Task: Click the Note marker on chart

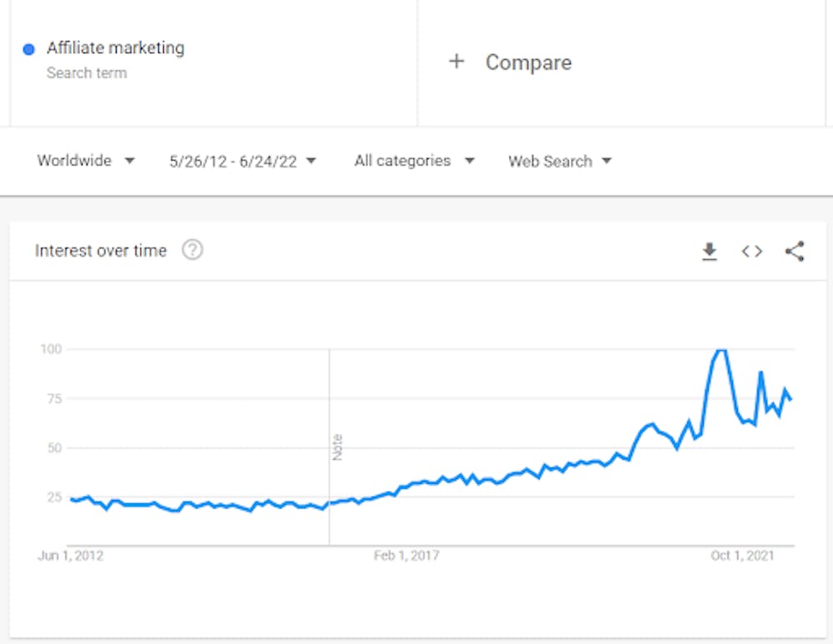Action: coord(337,447)
